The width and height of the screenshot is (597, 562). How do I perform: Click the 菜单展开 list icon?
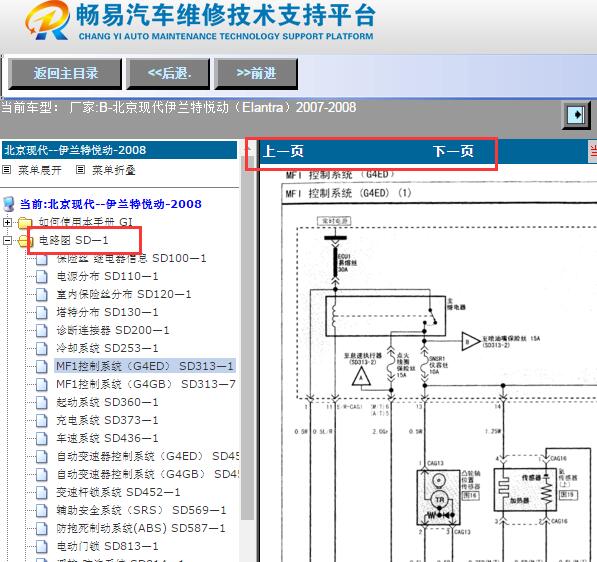(6, 169)
